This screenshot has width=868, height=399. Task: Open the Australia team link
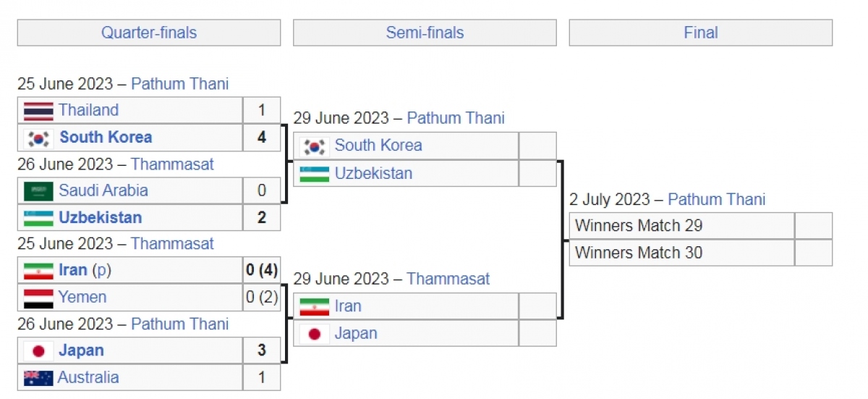point(88,377)
